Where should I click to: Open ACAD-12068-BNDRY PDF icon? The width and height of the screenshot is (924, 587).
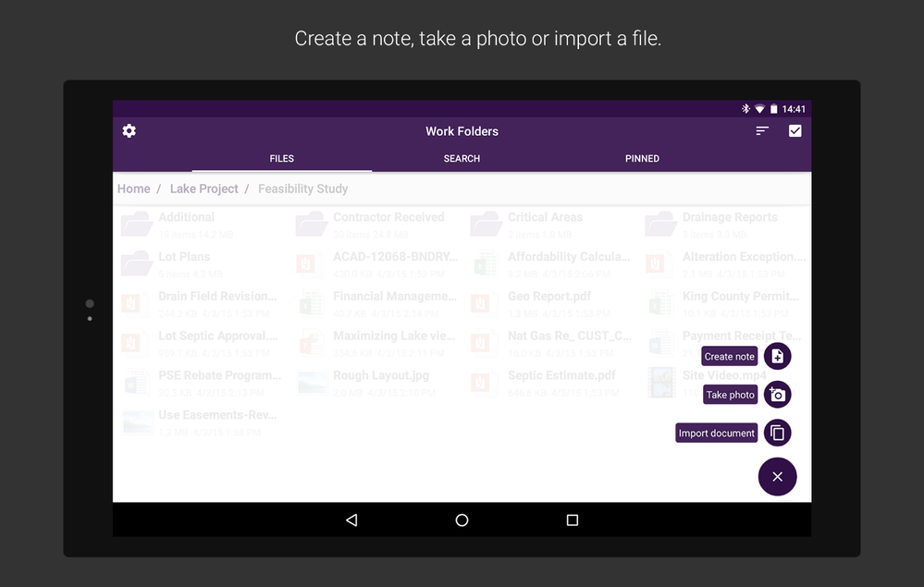coord(310,263)
